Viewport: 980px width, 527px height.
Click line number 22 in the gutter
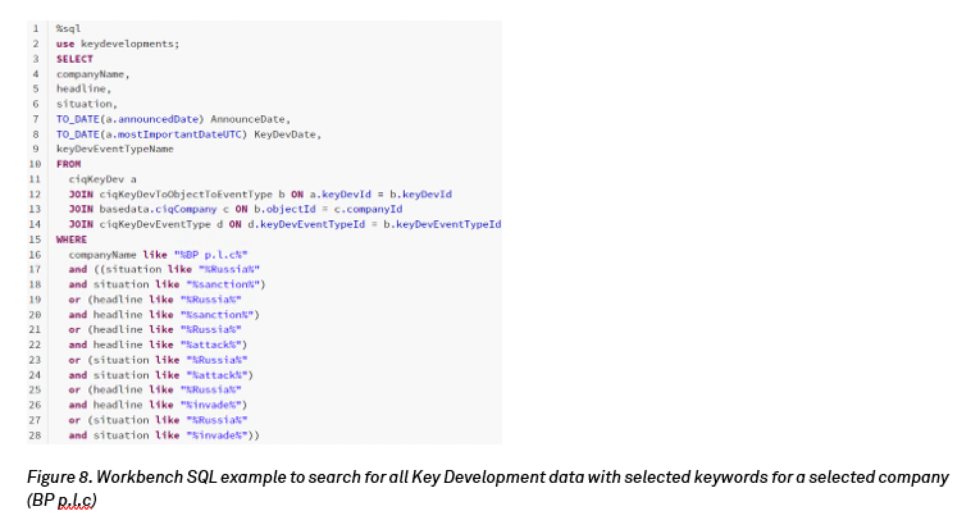point(35,345)
